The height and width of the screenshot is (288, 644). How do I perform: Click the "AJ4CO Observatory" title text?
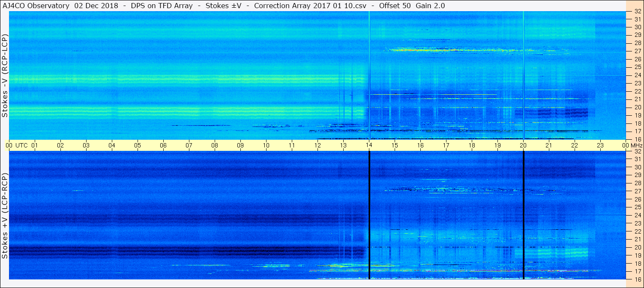(x=36, y=6)
